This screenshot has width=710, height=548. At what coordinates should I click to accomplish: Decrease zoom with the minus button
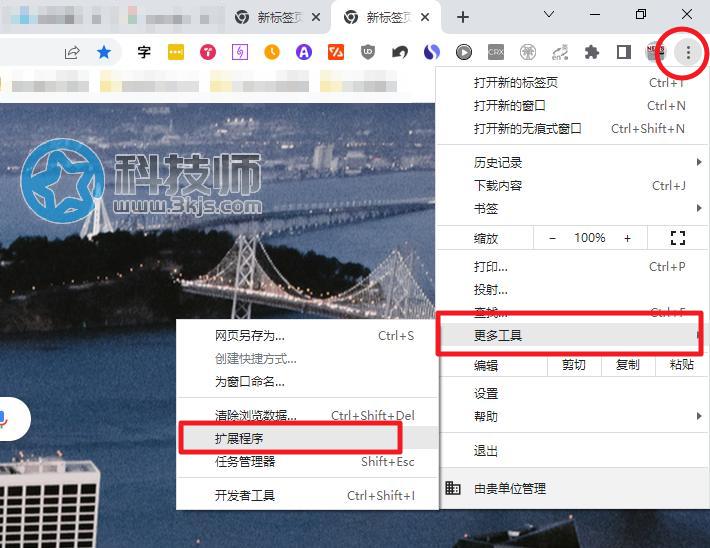(x=552, y=238)
